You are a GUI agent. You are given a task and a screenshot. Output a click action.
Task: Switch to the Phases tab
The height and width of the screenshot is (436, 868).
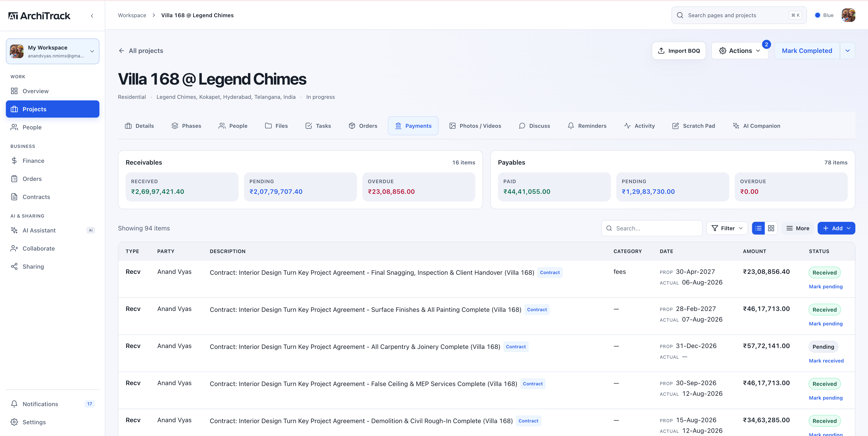[x=186, y=126]
